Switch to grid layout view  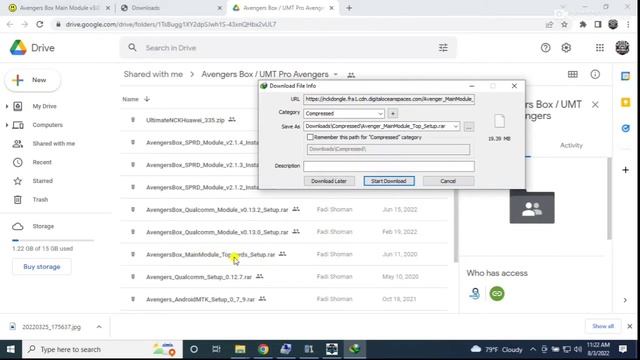point(573,74)
